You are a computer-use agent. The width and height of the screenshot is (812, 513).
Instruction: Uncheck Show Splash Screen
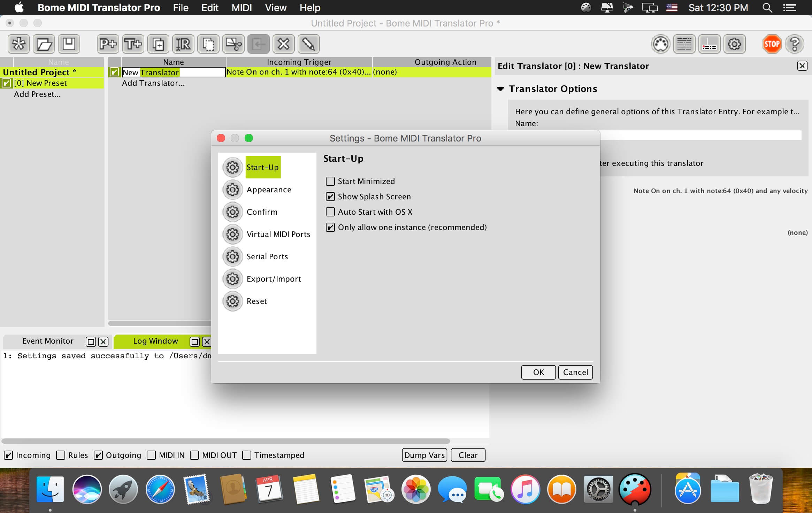pos(330,197)
